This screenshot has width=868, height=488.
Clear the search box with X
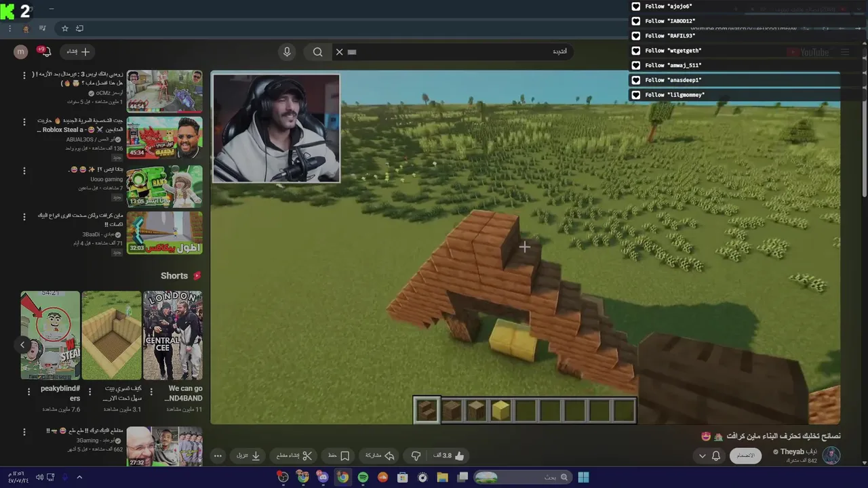tap(339, 52)
